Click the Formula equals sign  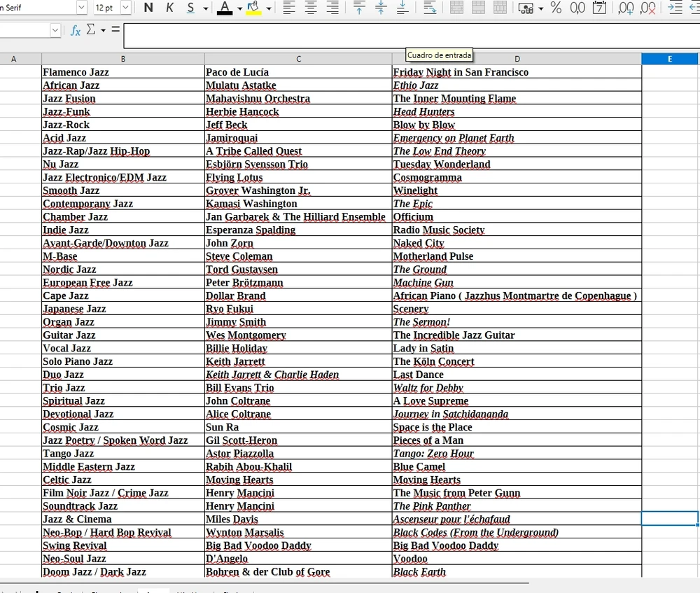point(115,29)
